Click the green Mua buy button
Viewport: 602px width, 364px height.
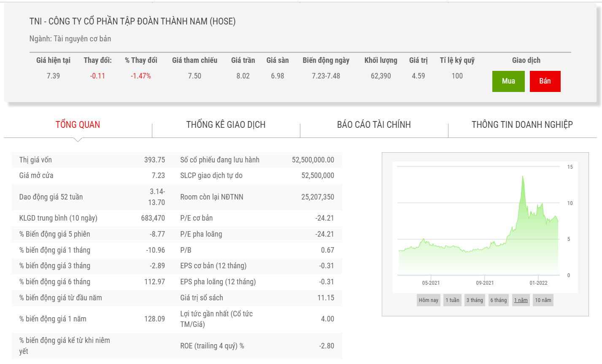click(x=508, y=81)
